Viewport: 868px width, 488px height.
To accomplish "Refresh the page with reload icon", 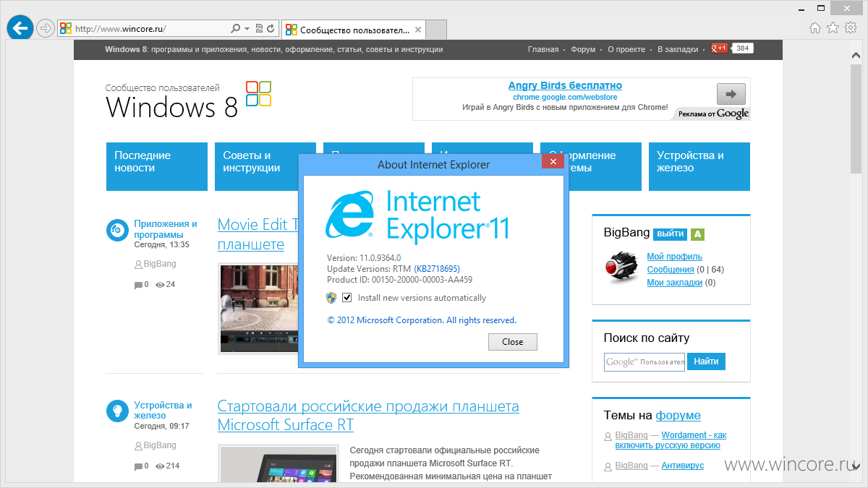I will pos(271,29).
